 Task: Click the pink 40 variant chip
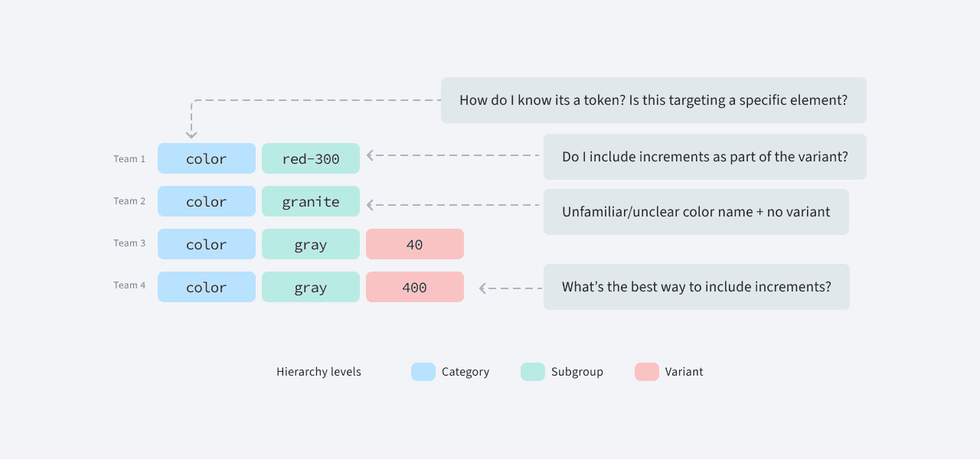415,244
